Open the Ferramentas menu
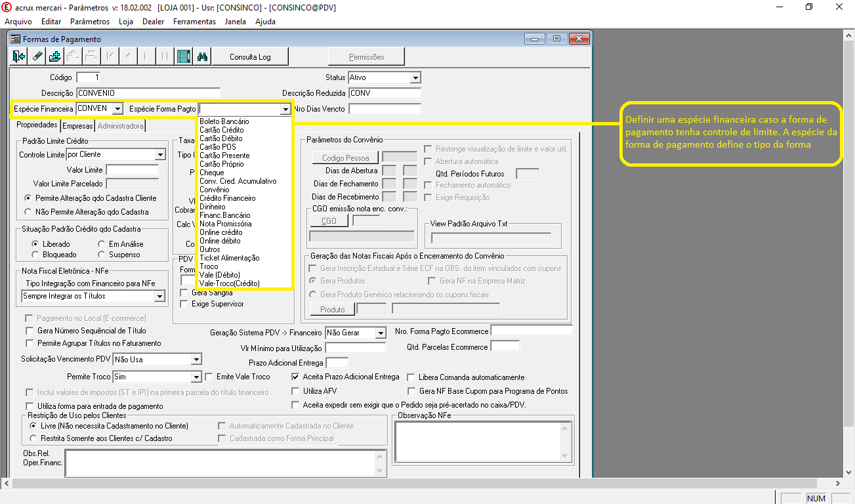Image resolution: width=855 pixels, height=504 pixels. [194, 22]
